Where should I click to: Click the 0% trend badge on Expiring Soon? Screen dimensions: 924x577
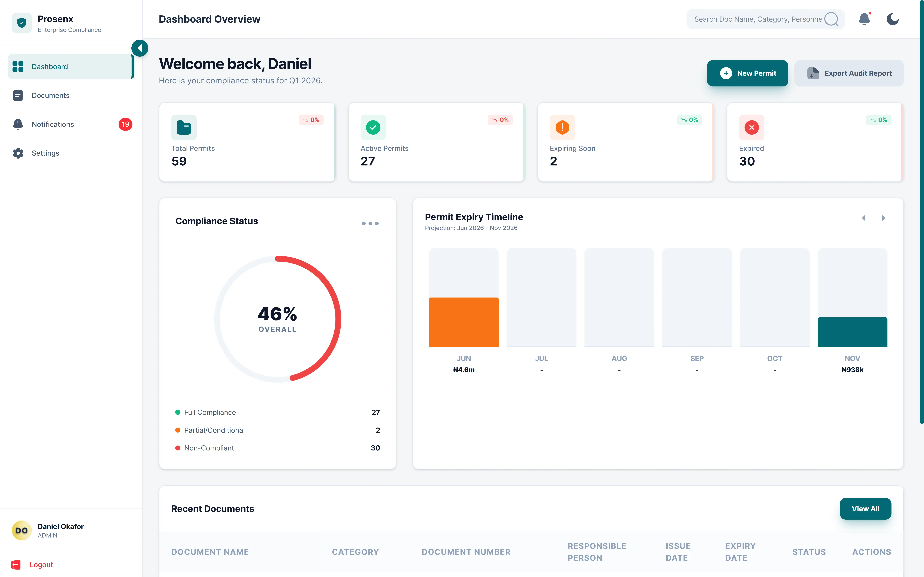pos(690,120)
